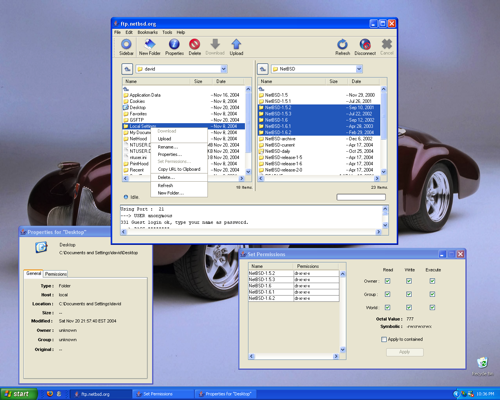Switch to ftp.netbsd.org taskbar button

point(101,394)
